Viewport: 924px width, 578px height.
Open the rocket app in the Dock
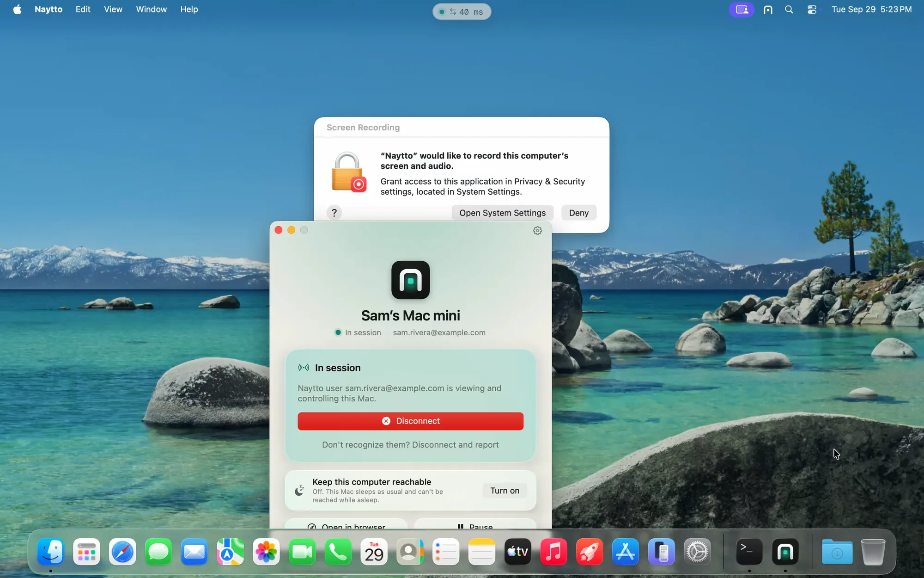tap(590, 552)
